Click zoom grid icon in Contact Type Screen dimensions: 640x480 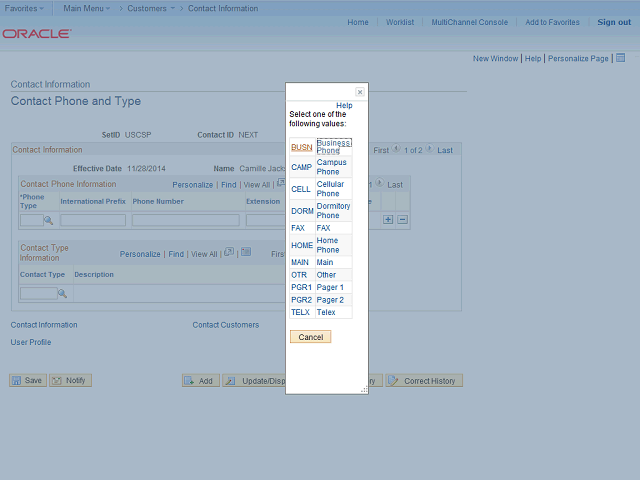229,252
